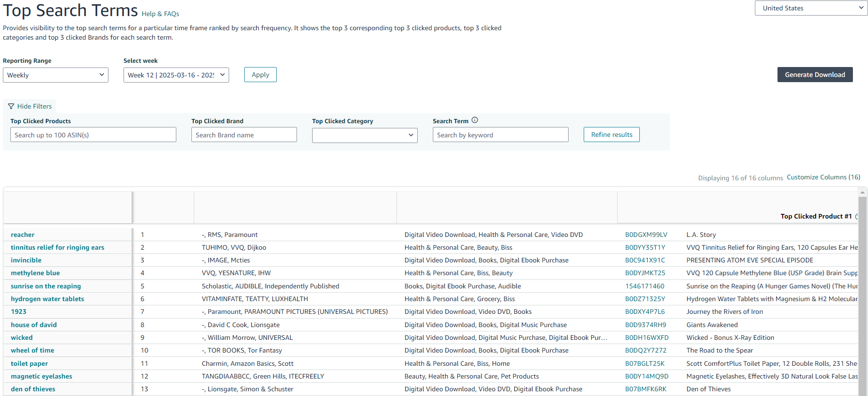Open the methylene blue search term

pos(35,273)
